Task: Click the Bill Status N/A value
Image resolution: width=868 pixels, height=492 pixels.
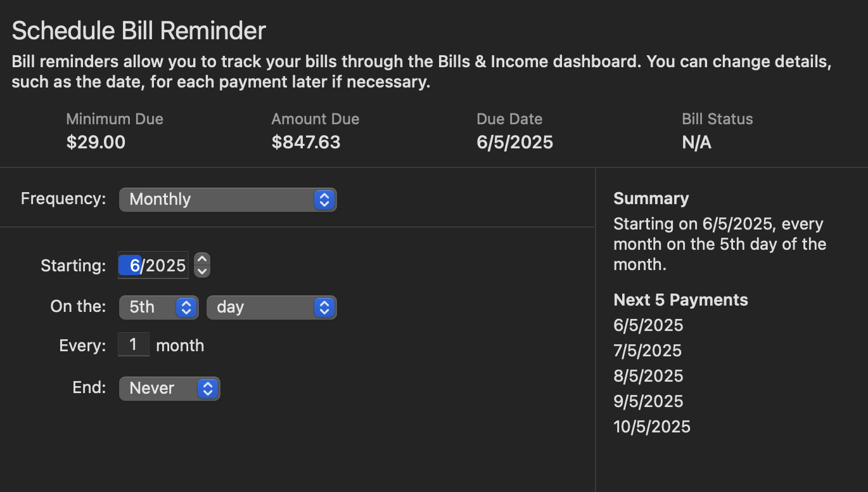Action: click(696, 143)
